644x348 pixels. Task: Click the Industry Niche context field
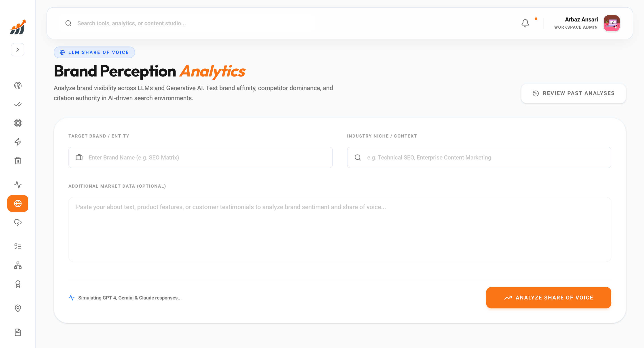coord(483,157)
